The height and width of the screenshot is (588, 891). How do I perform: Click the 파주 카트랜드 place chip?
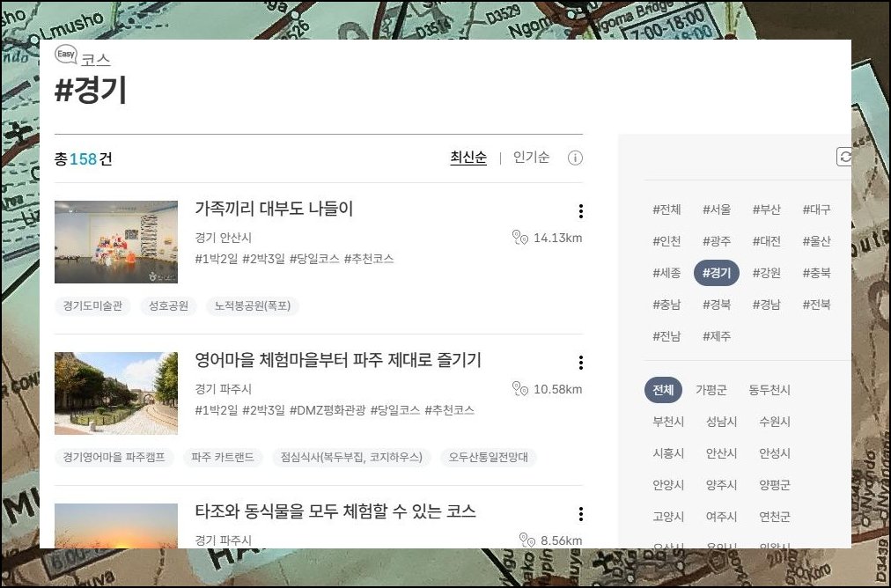pos(223,458)
